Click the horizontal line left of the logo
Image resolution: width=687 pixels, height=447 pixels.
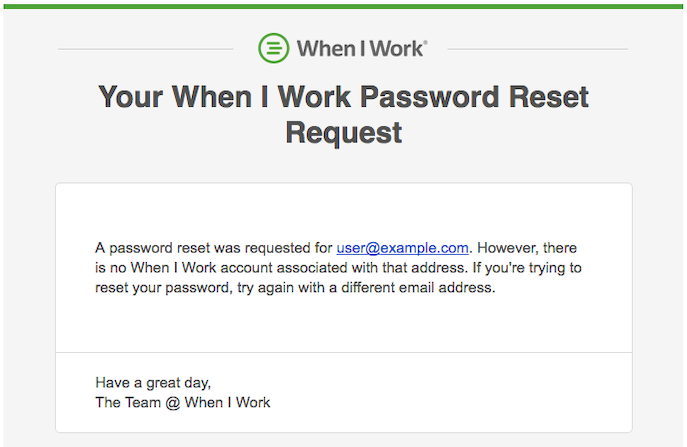click(145, 48)
